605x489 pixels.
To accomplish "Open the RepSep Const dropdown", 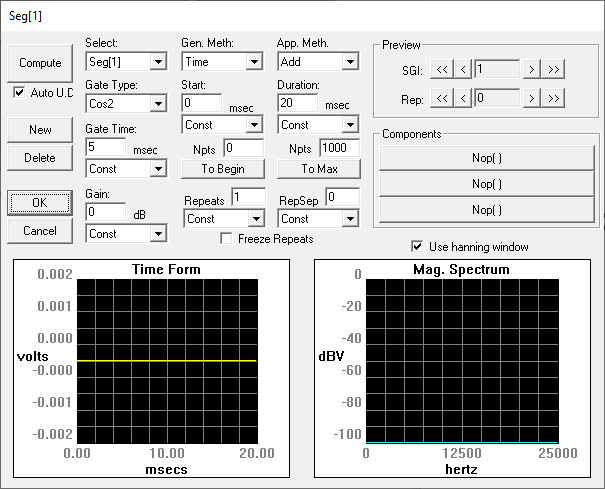I will [318, 219].
